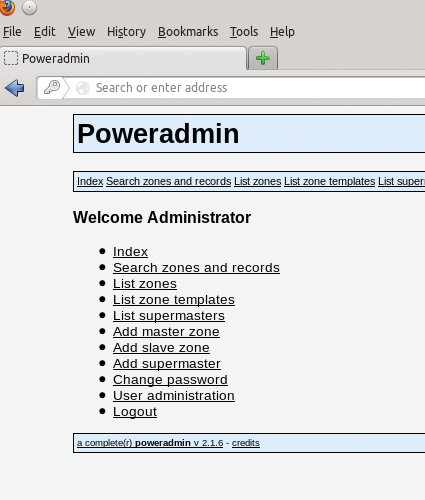The width and height of the screenshot is (425, 500).
Task: Click the Add supermaster link
Action: pos(167,363)
